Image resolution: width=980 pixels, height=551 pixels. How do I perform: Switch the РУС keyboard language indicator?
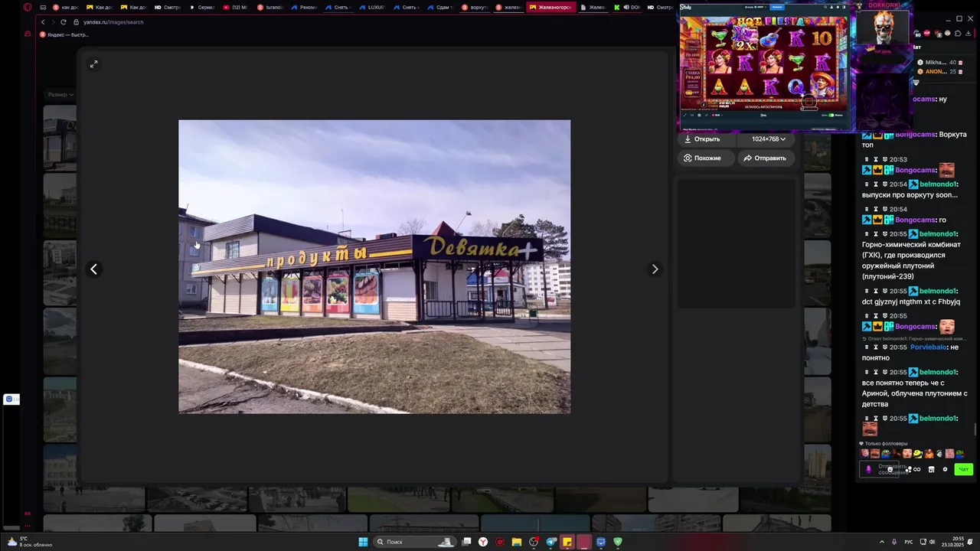pos(909,542)
